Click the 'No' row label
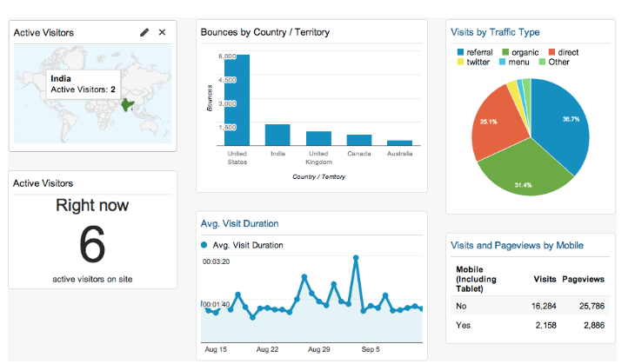635x364 pixels. (x=461, y=306)
